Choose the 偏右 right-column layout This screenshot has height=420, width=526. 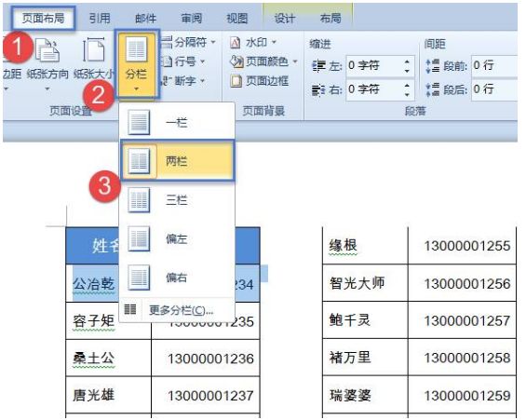[x=177, y=278]
